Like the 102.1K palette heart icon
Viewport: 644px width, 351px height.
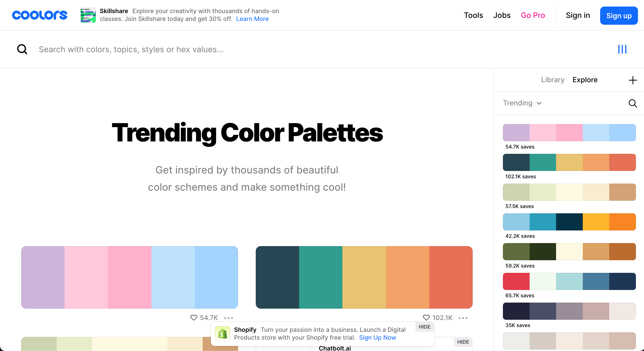pyautogui.click(x=426, y=317)
